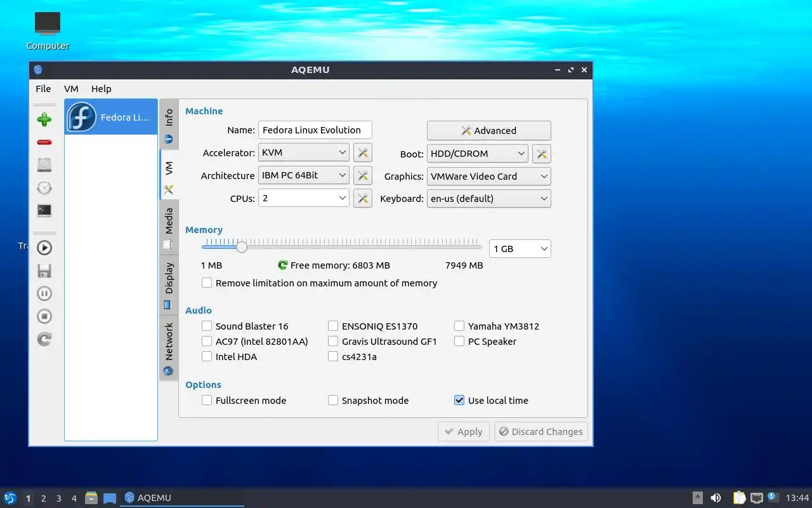The width and height of the screenshot is (812, 508).
Task: Refresh free memory with green arrow icon
Action: pyautogui.click(x=283, y=265)
